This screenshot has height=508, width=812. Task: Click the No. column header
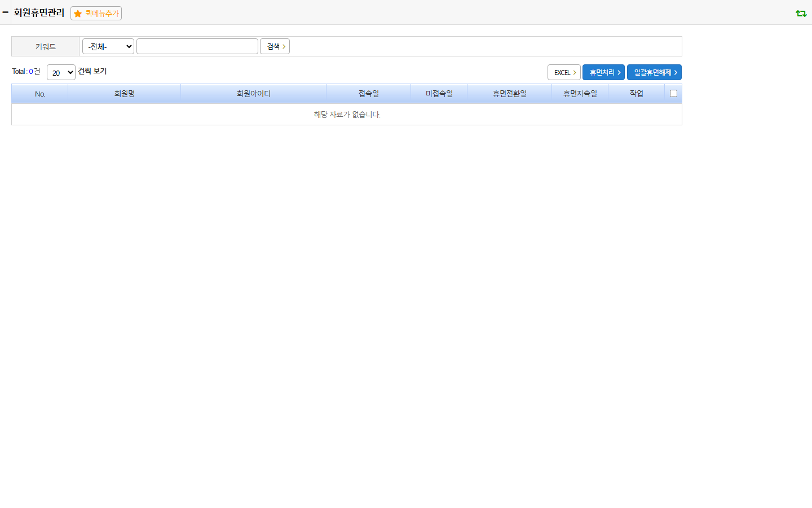tap(40, 93)
